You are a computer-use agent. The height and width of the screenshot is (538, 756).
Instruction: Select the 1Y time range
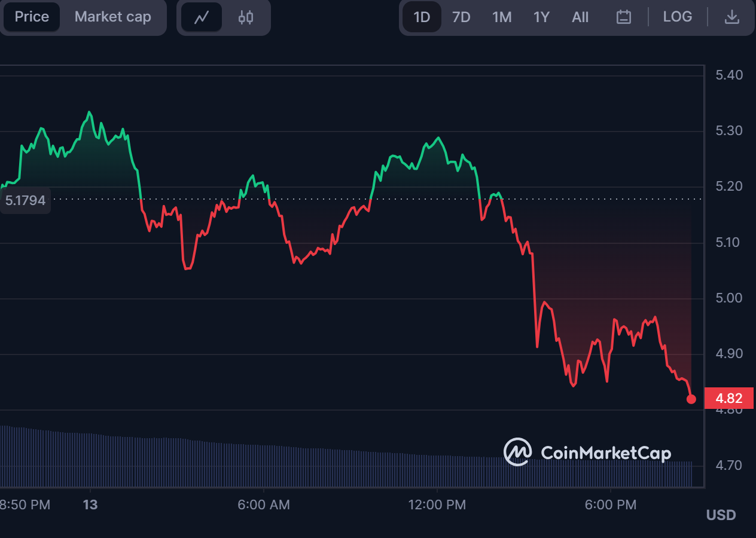541,17
